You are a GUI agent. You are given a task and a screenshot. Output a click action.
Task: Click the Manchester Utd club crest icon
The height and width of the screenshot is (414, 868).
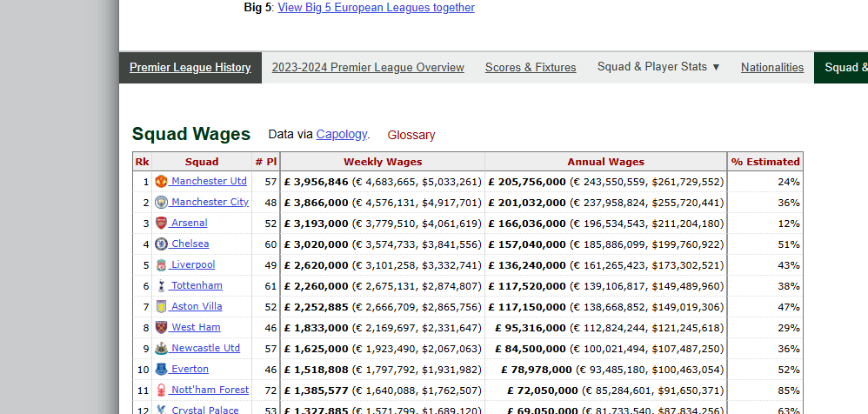click(x=161, y=182)
